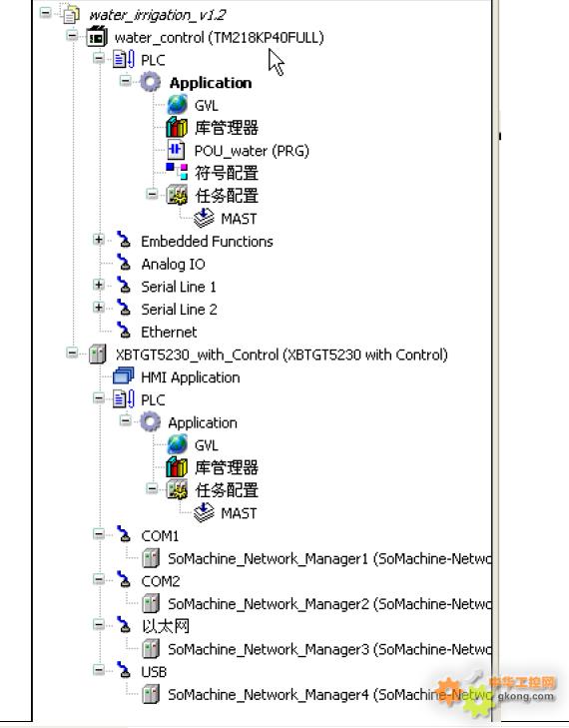This screenshot has width=569, height=728.
Task: Click the SoMachine_Network_Manager4 device icon
Action: click(151, 695)
